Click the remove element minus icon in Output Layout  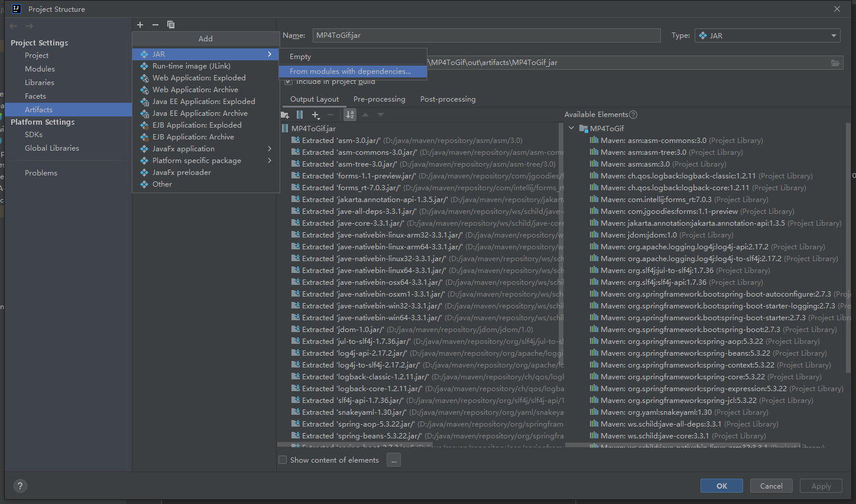tap(330, 115)
